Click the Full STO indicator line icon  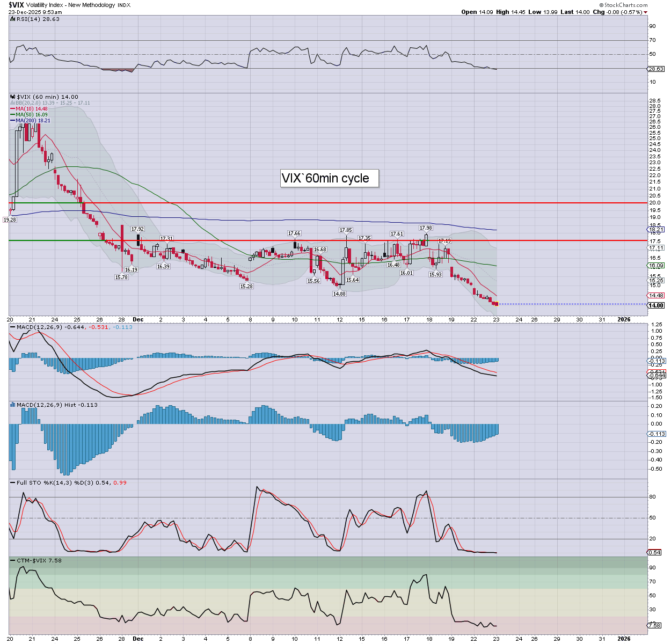pyautogui.click(x=13, y=482)
